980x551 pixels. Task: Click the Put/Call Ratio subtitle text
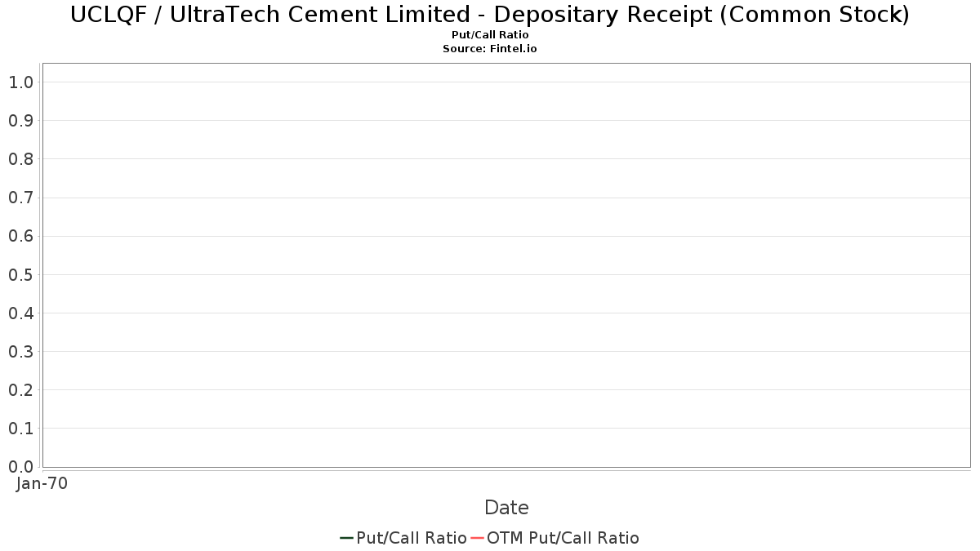pyautogui.click(x=490, y=35)
